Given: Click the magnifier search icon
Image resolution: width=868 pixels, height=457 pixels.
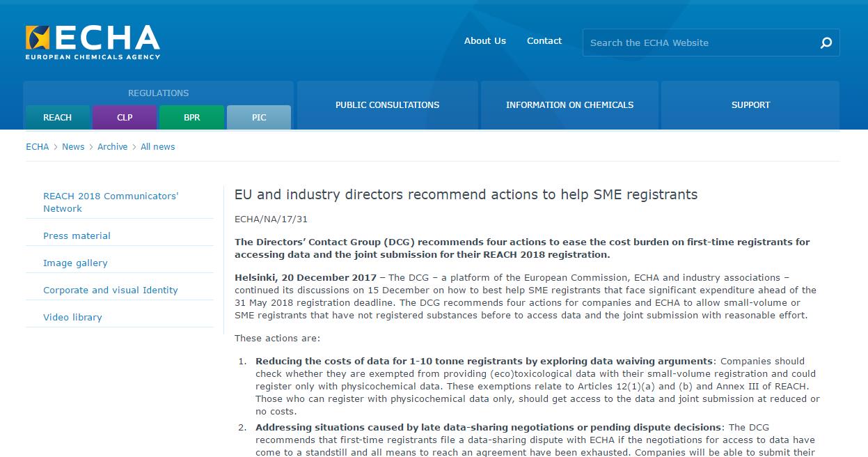Looking at the screenshot, I should 826,43.
